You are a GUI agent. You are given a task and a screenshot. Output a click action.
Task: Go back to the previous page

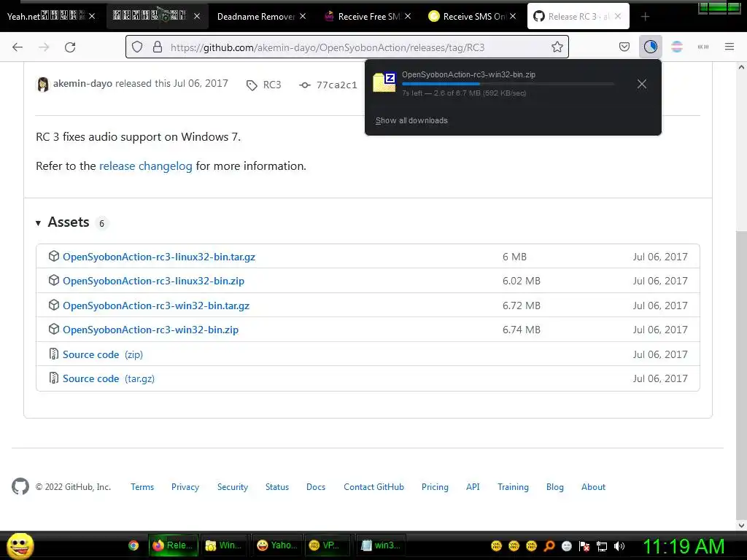(18, 47)
